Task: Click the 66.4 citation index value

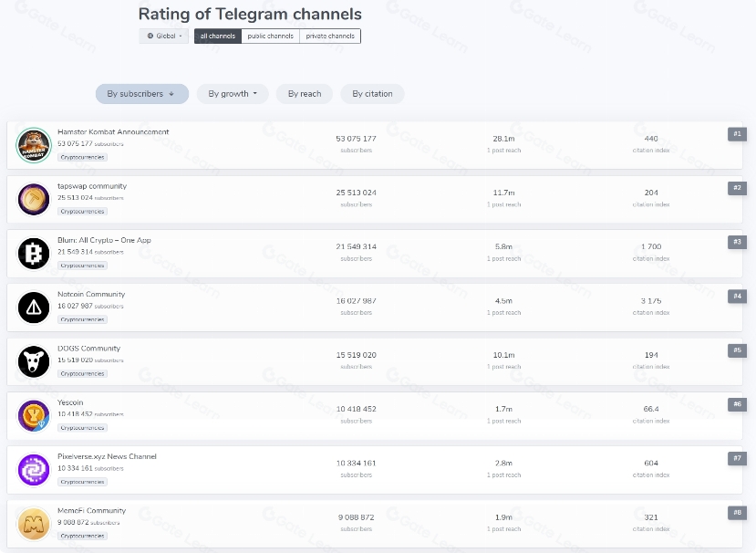Action: pos(651,409)
